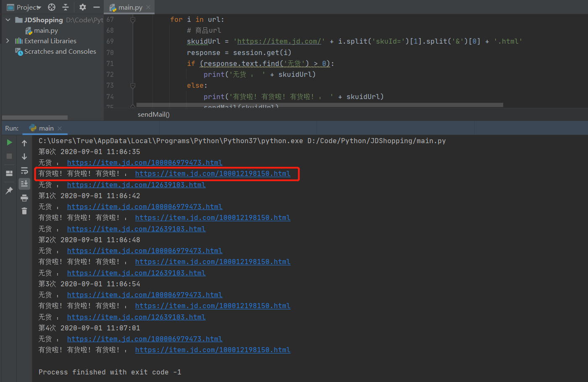
Task: Click the 'else:' code line
Action: click(197, 85)
